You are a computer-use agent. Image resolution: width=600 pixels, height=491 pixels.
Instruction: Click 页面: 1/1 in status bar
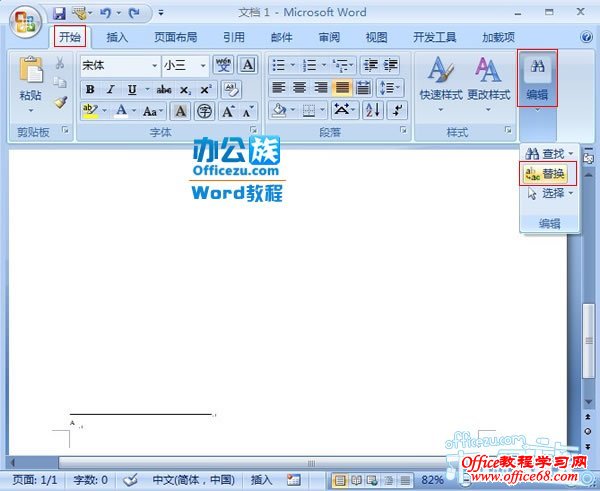click(34, 480)
